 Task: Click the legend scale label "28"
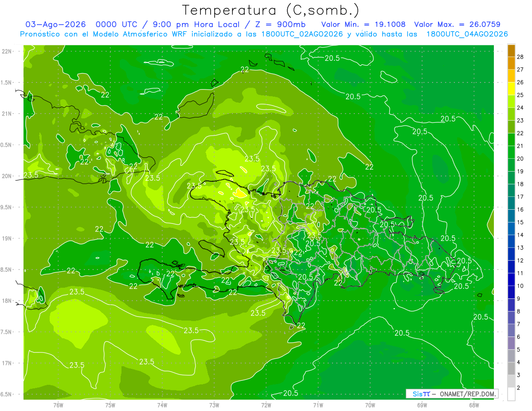pyautogui.click(x=520, y=57)
